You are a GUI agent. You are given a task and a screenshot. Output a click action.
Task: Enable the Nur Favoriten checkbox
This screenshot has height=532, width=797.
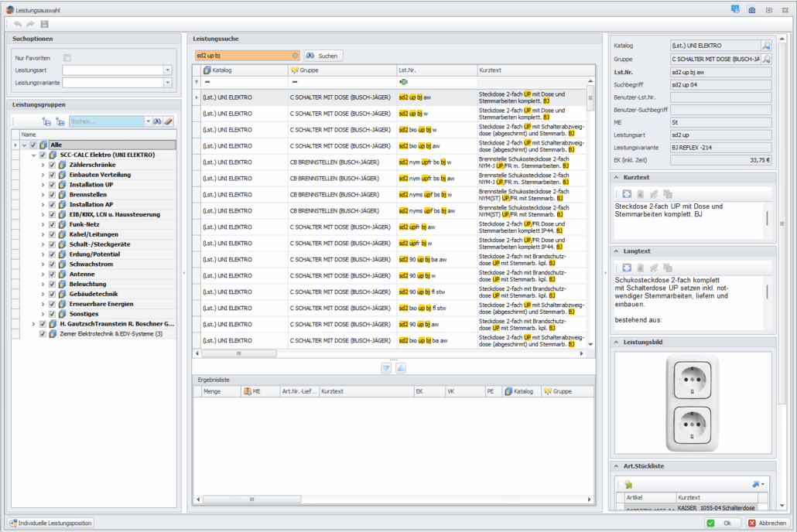click(67, 58)
